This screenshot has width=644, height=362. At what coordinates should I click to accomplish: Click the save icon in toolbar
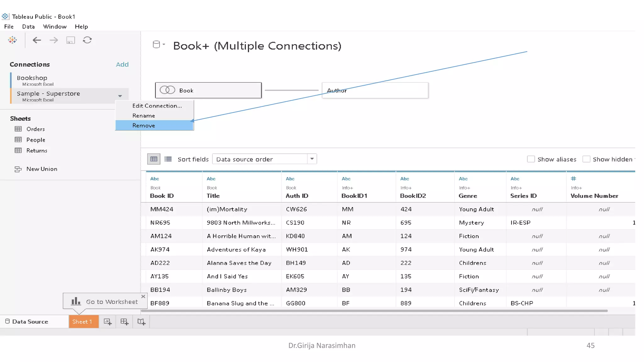tap(70, 40)
